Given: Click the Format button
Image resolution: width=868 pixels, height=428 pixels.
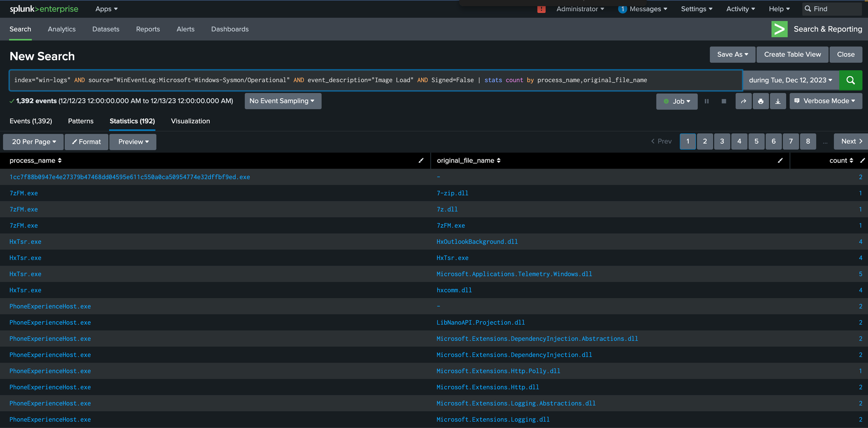Looking at the screenshot, I should pos(86,142).
